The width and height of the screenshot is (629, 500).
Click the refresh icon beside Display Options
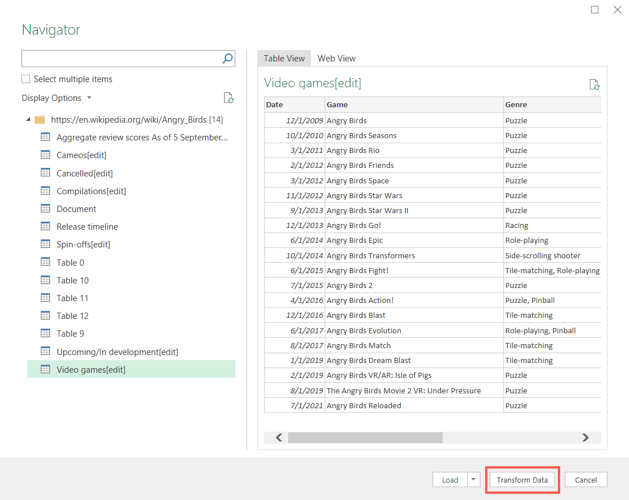(x=228, y=98)
